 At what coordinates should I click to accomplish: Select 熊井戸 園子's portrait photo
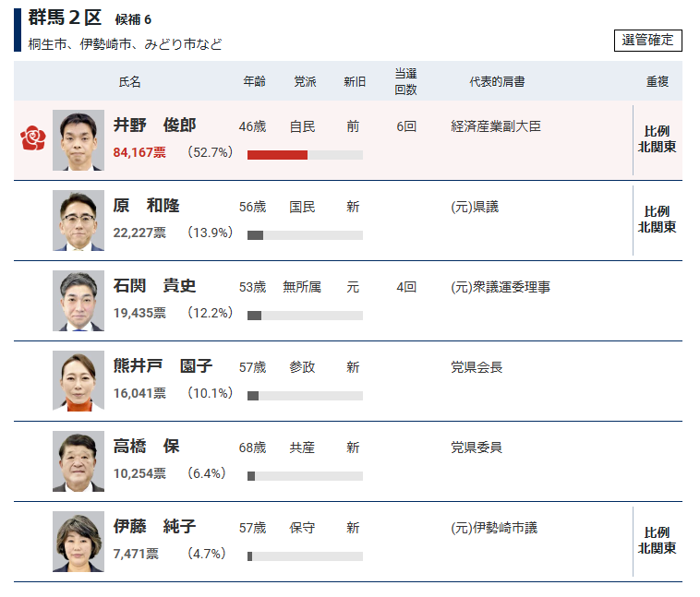78,381
